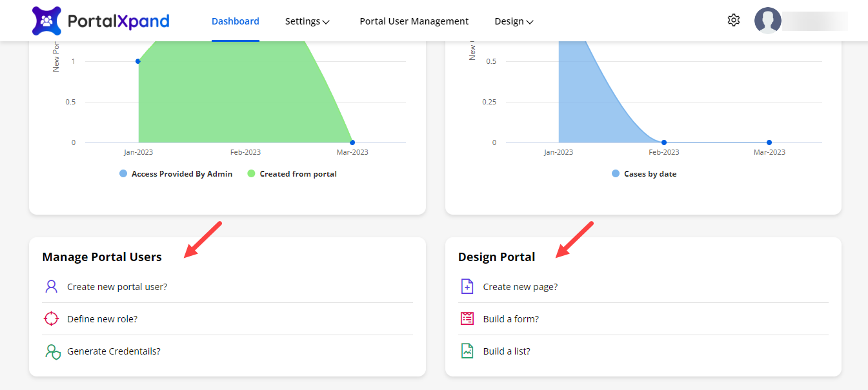Click the PortalXpand paw logo icon
The image size is (868, 390).
pyautogui.click(x=46, y=21)
